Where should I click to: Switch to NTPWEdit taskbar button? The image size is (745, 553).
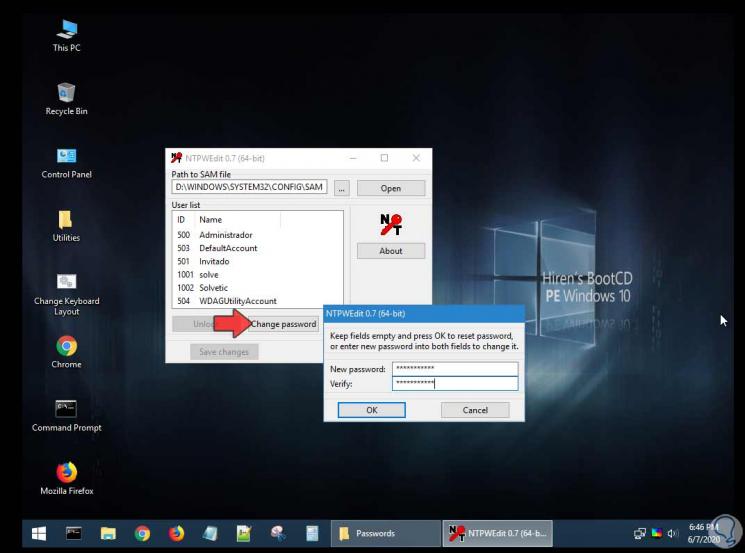click(x=497, y=534)
